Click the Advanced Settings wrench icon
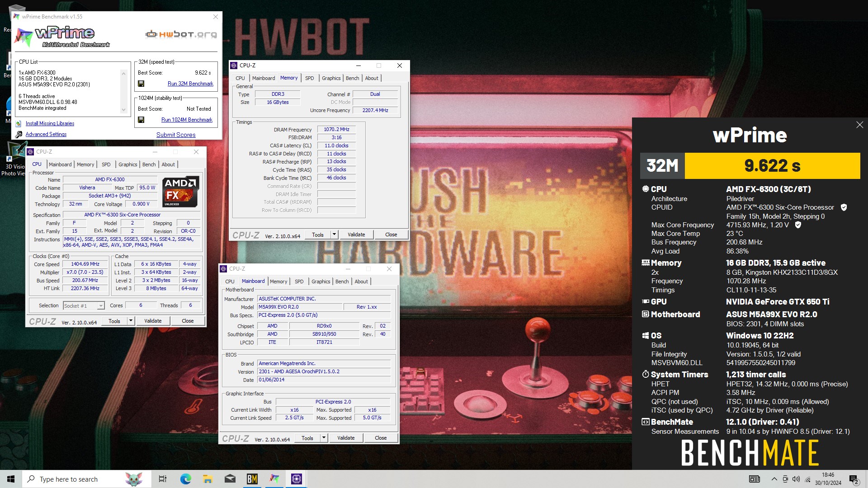The image size is (868, 488). tap(19, 134)
